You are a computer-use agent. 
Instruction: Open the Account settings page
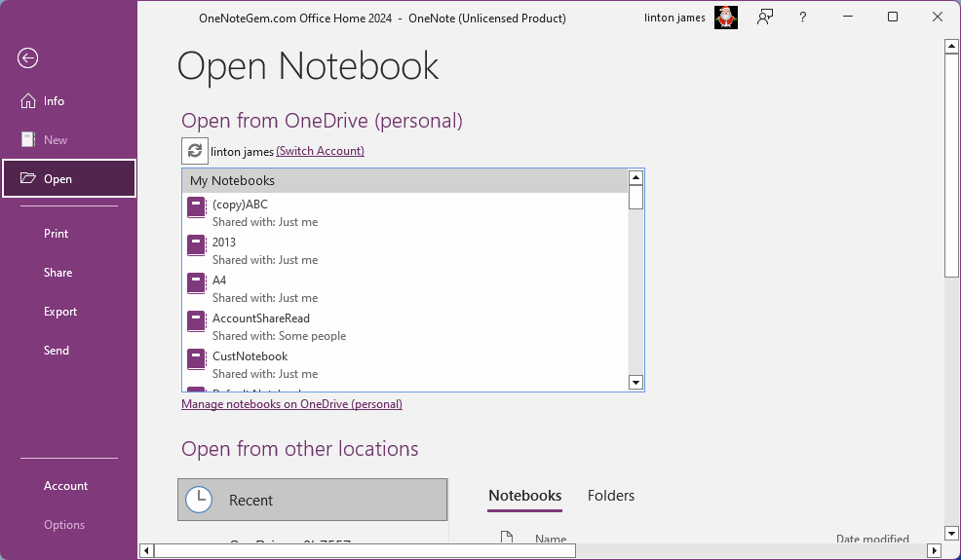65,486
